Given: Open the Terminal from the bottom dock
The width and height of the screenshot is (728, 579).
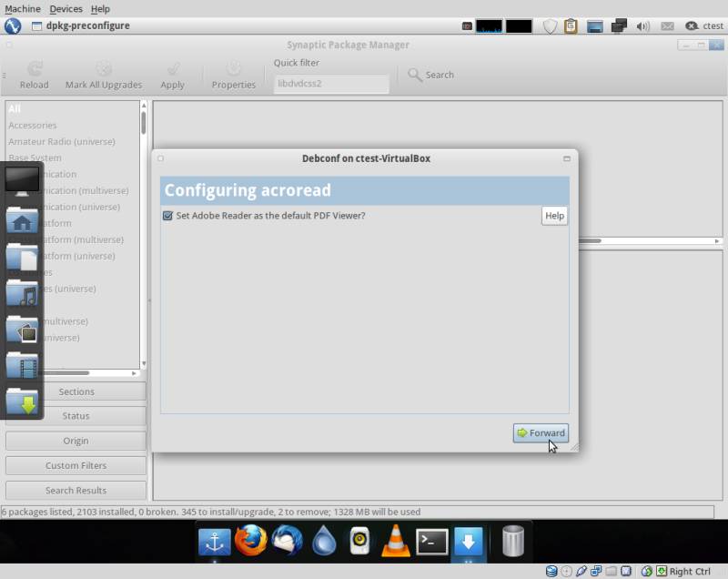Looking at the screenshot, I should point(431,542).
